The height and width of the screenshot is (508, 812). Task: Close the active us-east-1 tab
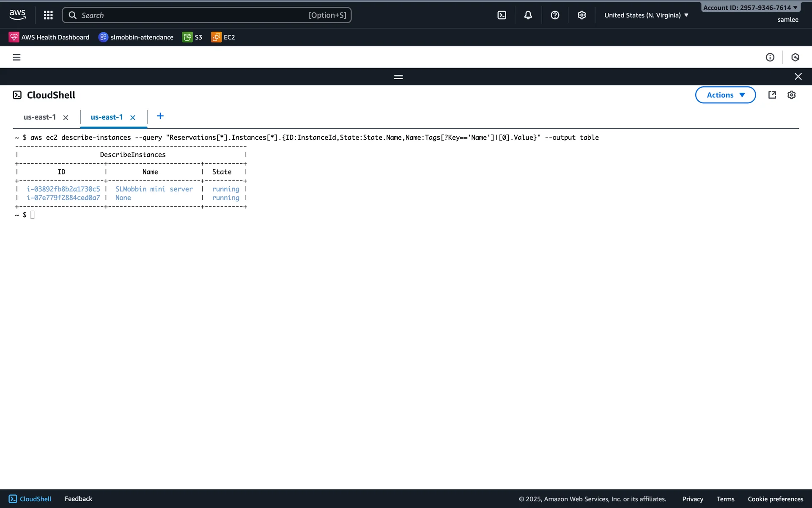pos(133,118)
